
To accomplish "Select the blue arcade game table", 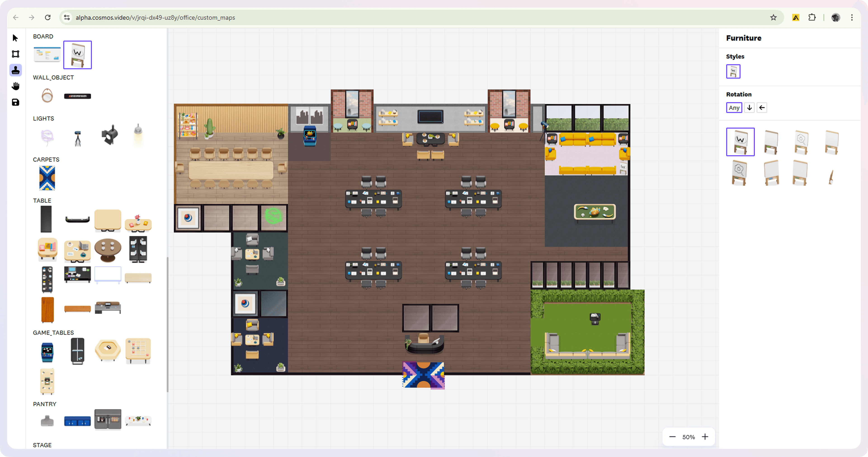I will 47,352.
